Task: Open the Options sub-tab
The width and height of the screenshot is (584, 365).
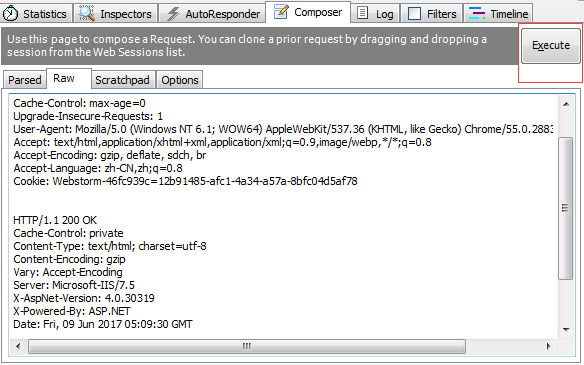Action: tap(180, 80)
